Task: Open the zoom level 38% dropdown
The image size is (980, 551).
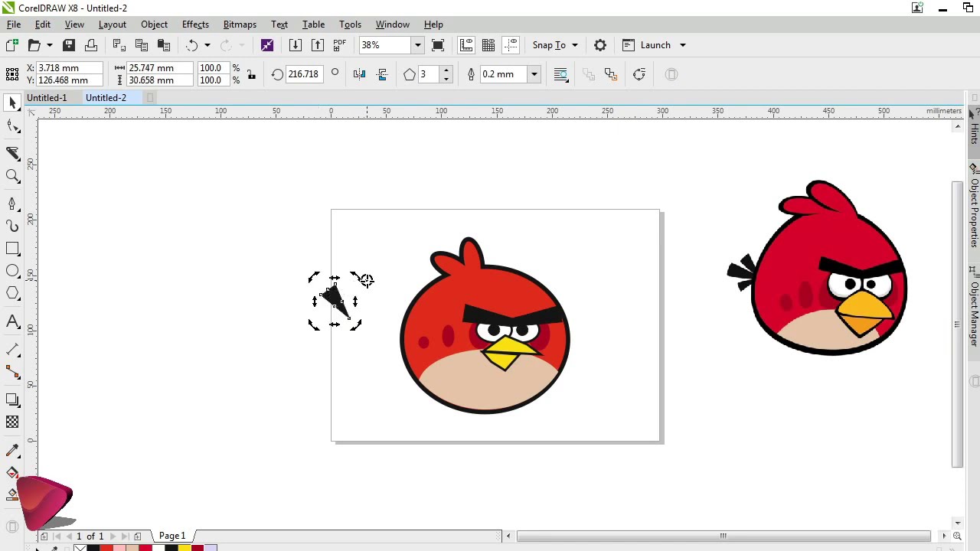Action: tap(417, 45)
